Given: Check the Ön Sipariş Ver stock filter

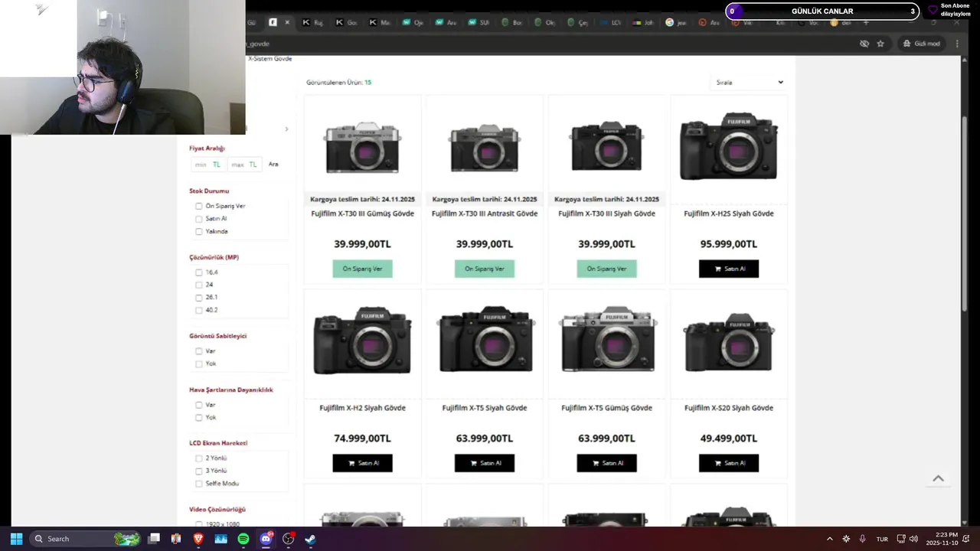Looking at the screenshot, I should 199,206.
